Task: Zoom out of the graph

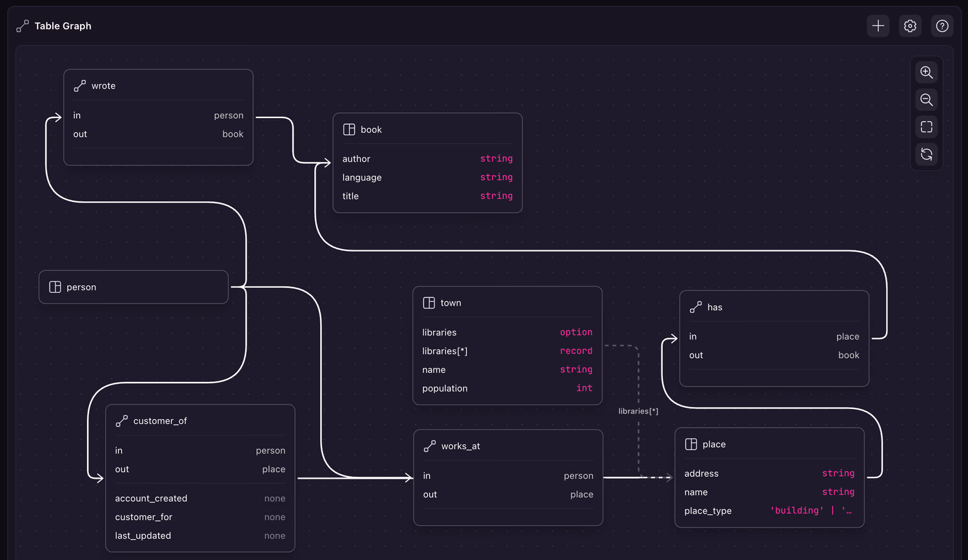Action: [x=927, y=99]
